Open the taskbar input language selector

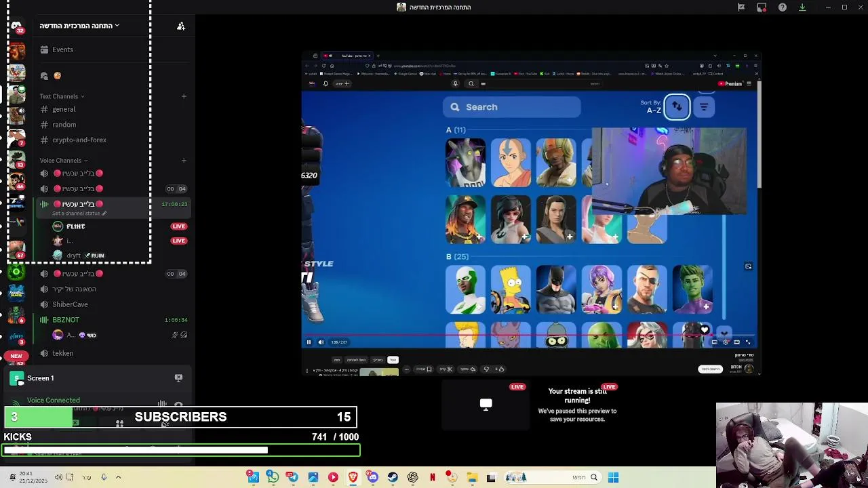pos(87,477)
